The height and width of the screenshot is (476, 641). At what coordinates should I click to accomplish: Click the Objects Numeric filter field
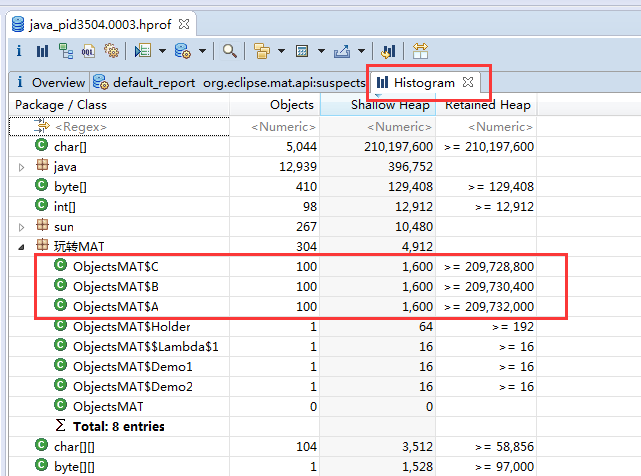(x=275, y=127)
